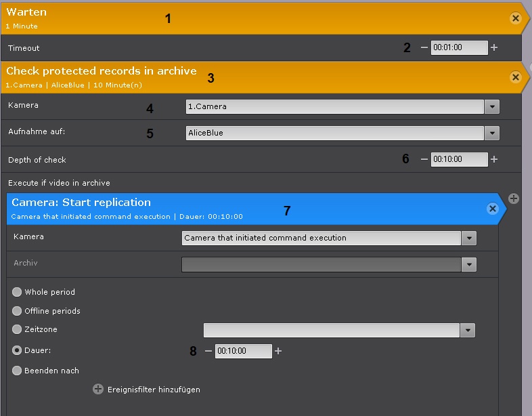Remove the Check protected records block

tap(516, 77)
